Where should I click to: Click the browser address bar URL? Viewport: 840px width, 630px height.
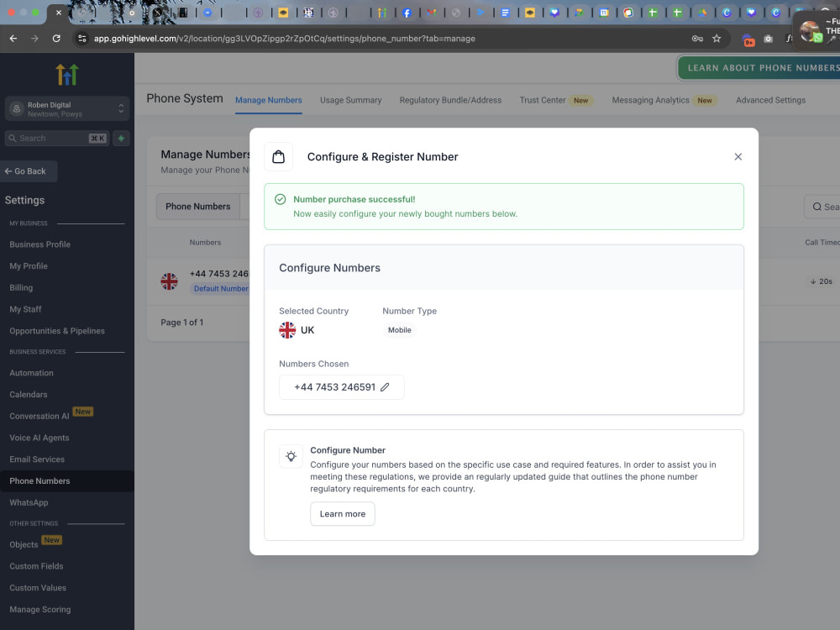(285, 39)
